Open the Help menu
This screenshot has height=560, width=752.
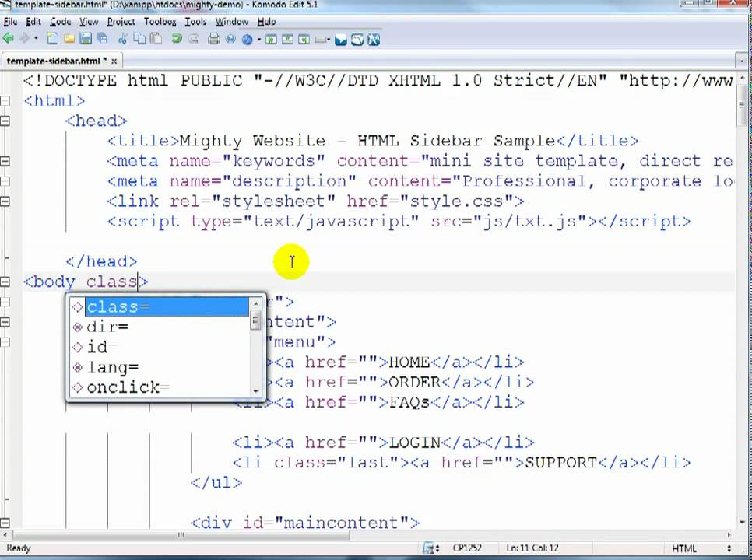[x=266, y=22]
